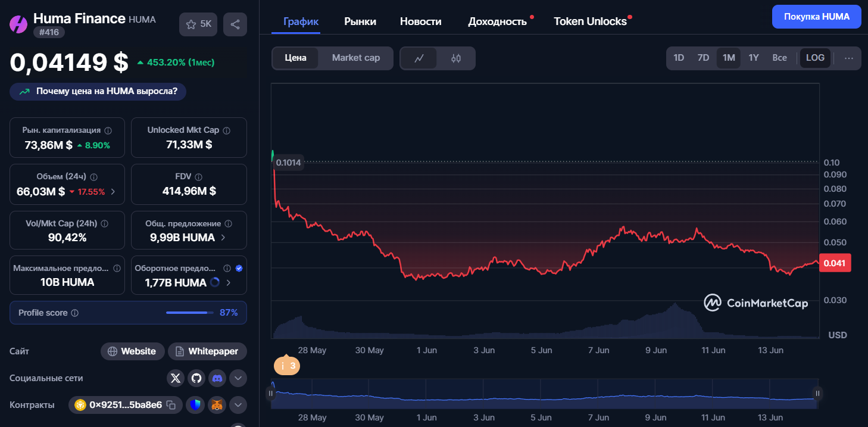
Task: Click the 0.041 current price label
Action: [x=835, y=263]
